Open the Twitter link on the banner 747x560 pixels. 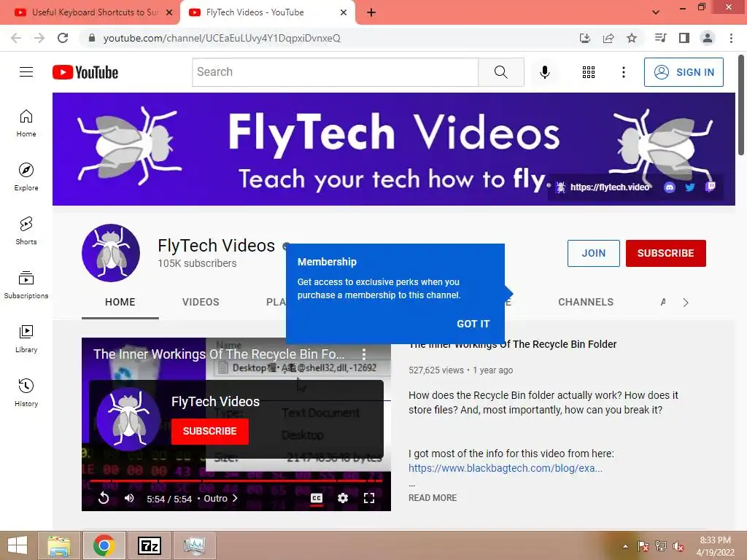click(x=690, y=187)
